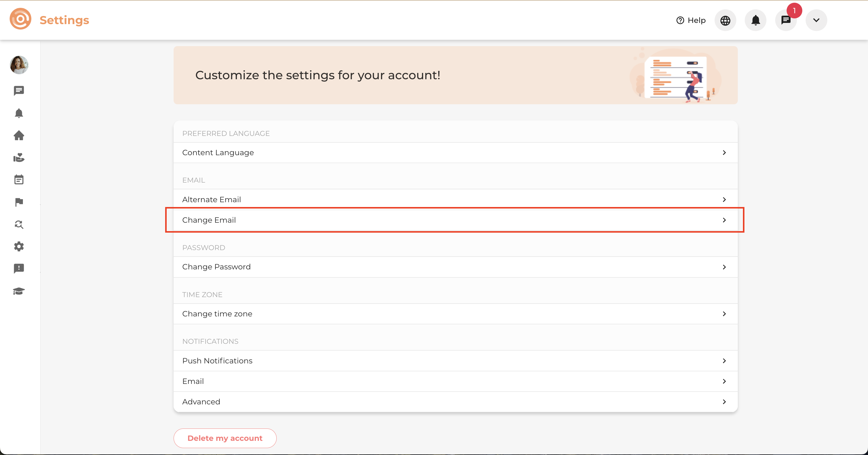Click PREFERRED LANGUAGE section header

click(226, 134)
